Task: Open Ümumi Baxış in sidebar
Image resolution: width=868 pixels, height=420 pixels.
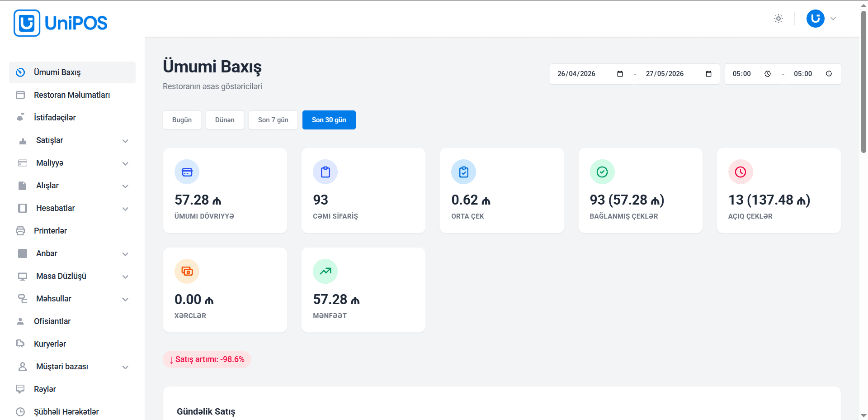Action: click(x=72, y=72)
